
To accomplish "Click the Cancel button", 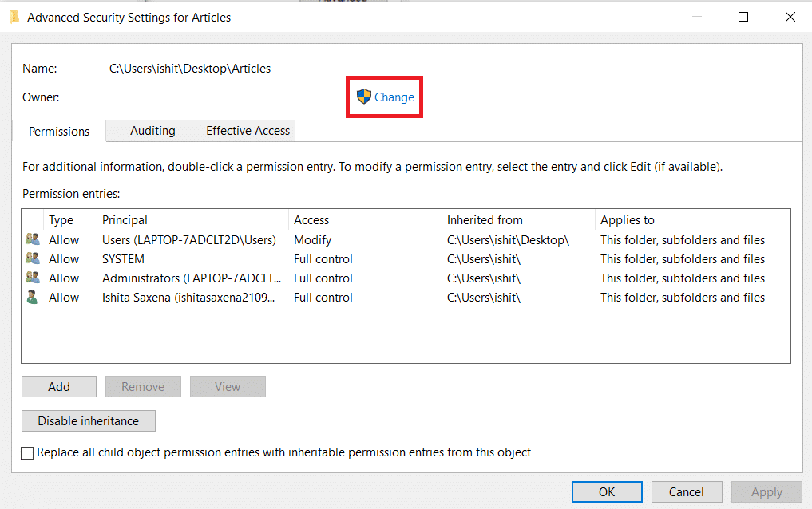I will [686, 491].
